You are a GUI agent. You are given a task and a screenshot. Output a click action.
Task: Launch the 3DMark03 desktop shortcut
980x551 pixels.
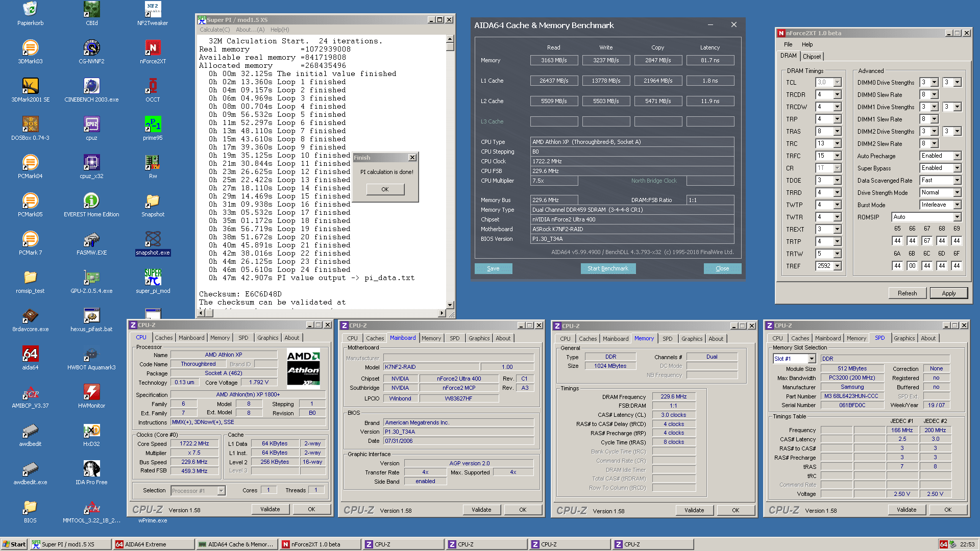click(30, 52)
